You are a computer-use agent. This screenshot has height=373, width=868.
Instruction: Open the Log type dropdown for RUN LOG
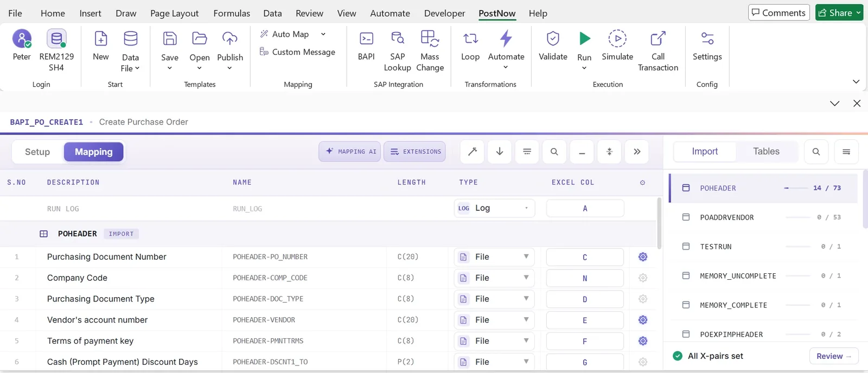494,208
